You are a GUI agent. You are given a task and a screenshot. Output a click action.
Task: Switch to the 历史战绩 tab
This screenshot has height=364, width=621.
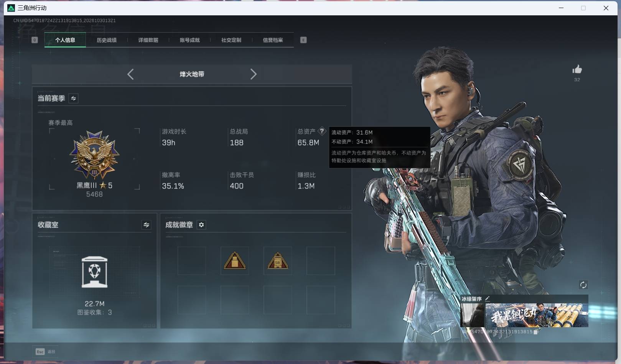pyautogui.click(x=107, y=40)
